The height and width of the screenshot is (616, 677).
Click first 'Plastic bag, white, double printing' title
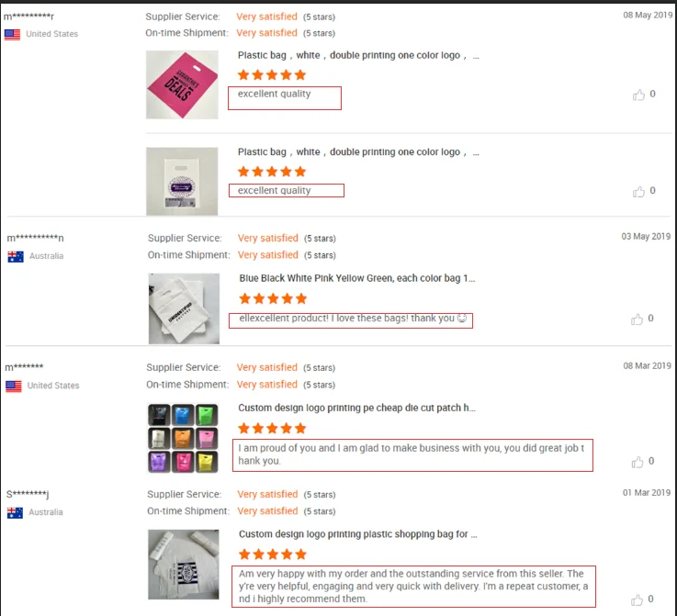click(x=357, y=56)
